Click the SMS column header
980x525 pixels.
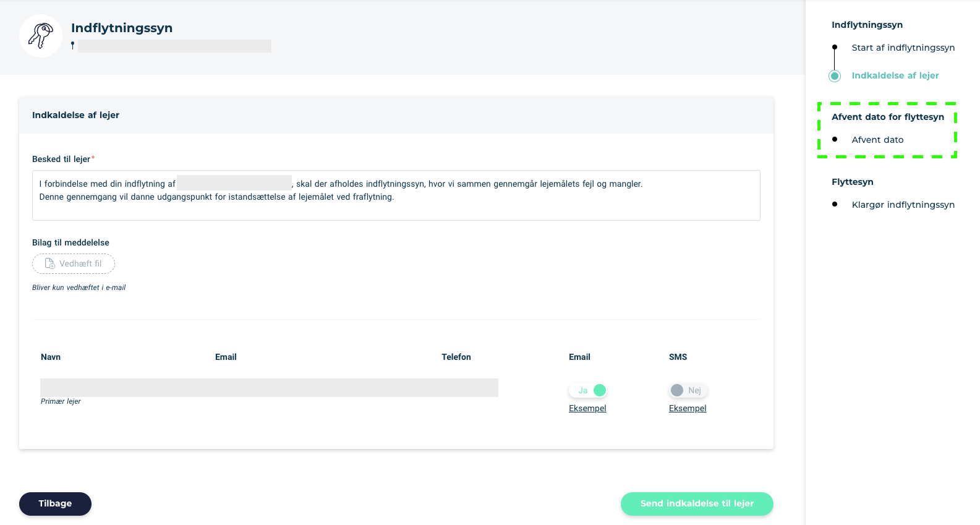[x=678, y=357]
